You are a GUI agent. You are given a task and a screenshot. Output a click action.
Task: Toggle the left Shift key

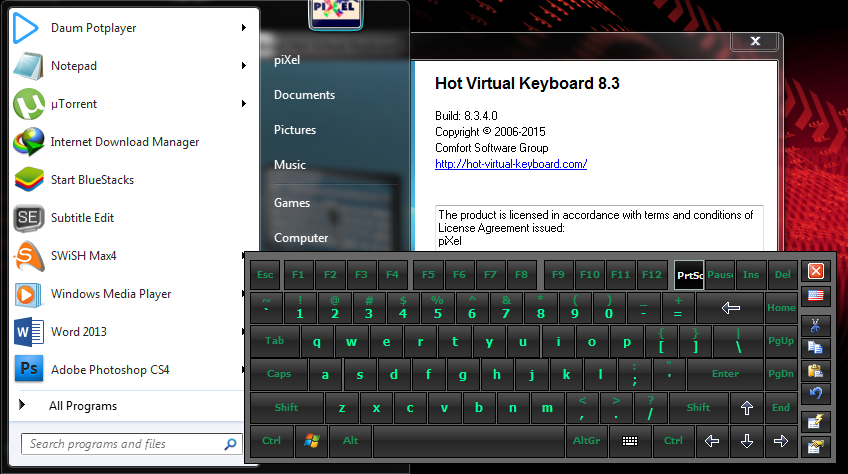[x=287, y=408]
